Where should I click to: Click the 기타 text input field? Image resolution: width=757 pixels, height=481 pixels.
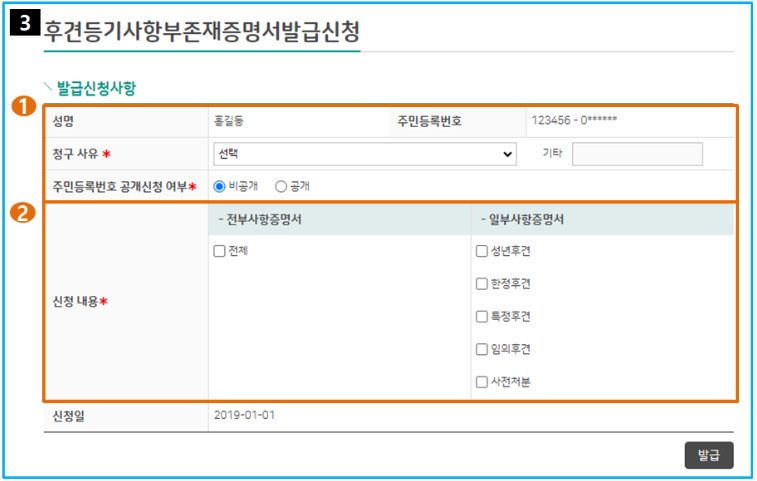tap(637, 154)
